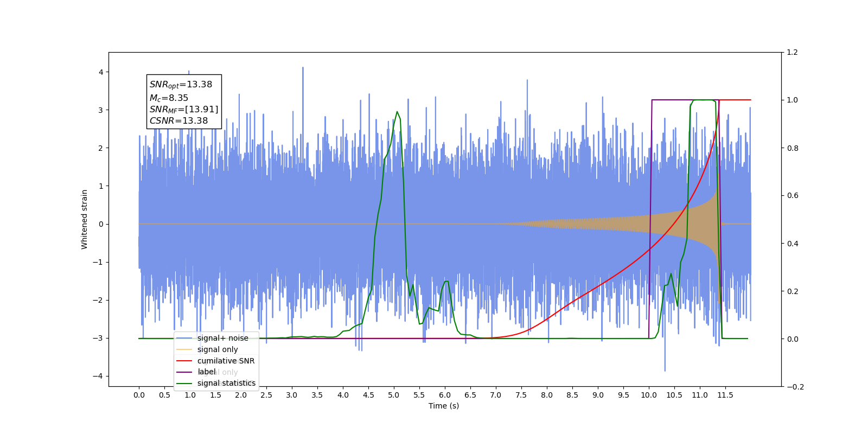Click the green line swatch for signal statistics
This screenshot has width=868, height=434.
(184, 384)
